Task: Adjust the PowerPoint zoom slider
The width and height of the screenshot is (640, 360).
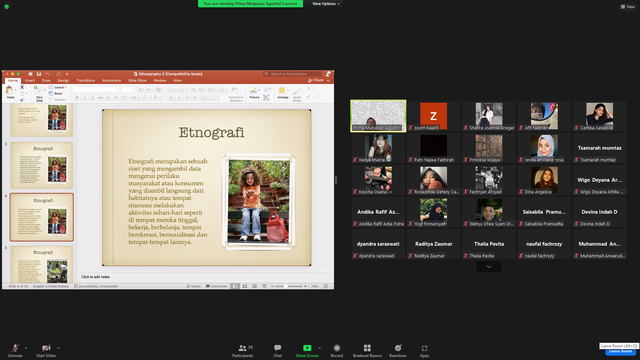Action: (x=289, y=286)
